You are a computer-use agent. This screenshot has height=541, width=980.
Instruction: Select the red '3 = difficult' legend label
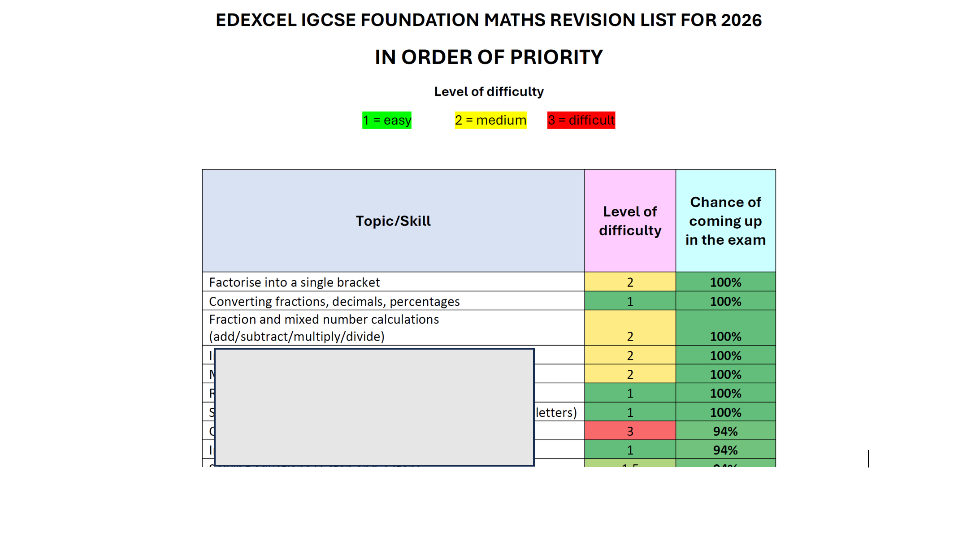pos(581,120)
